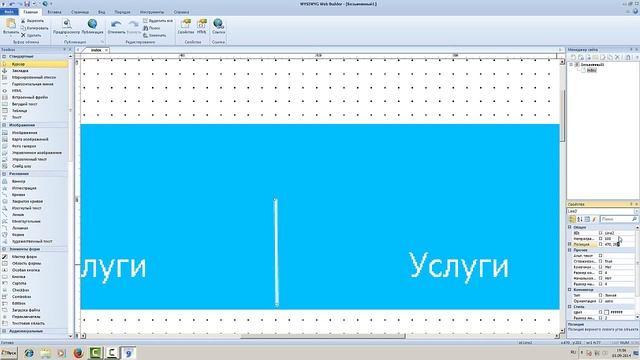
Task: Click the Заменить icon
Action: point(145,35)
